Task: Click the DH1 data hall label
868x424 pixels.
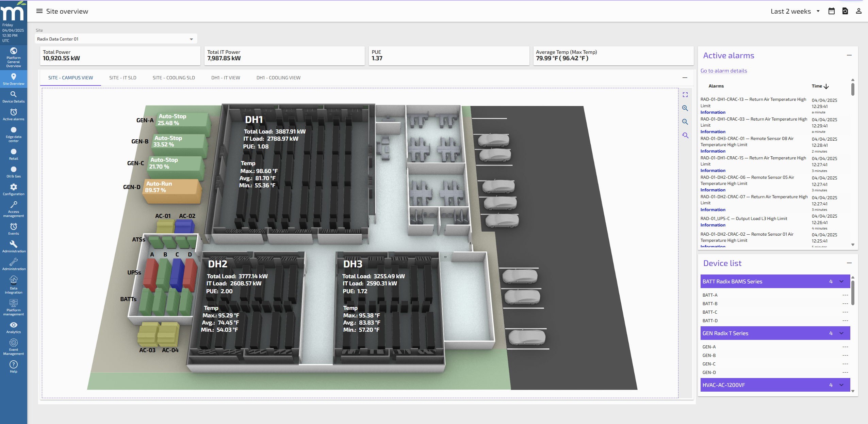Action: pos(254,120)
